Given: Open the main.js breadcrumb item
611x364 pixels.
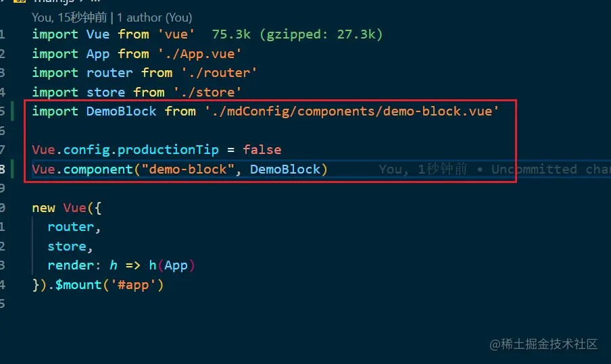Looking at the screenshot, I should [x=53, y=1].
